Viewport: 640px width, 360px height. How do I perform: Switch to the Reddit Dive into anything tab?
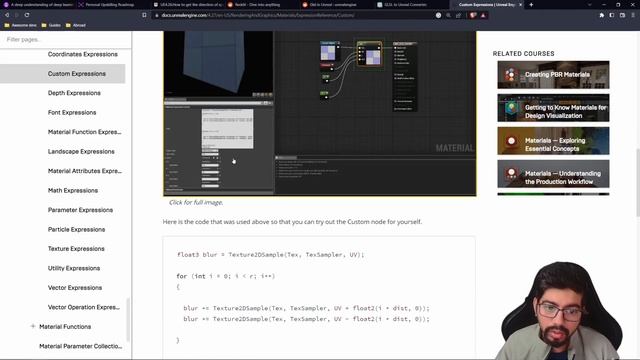tap(262, 4)
